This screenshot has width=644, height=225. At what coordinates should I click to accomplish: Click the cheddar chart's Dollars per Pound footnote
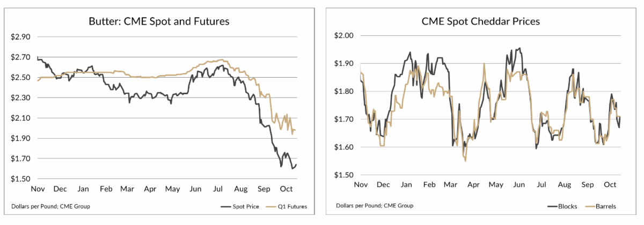[x=367, y=206]
